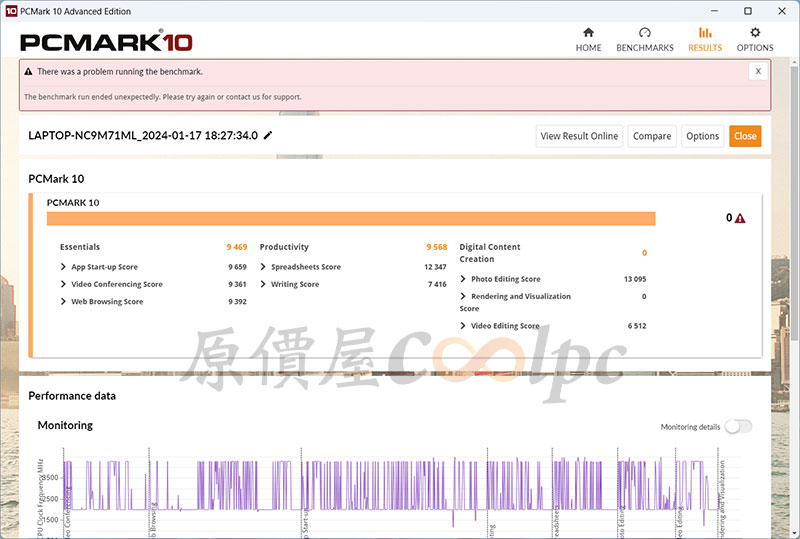
Task: Click the options gear icon
Action: click(x=755, y=33)
